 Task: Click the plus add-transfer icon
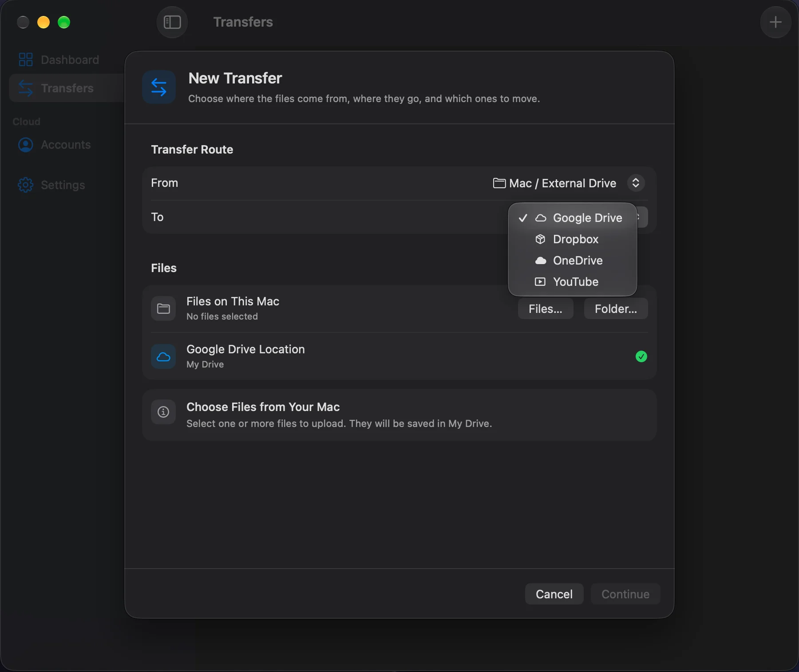[775, 22]
